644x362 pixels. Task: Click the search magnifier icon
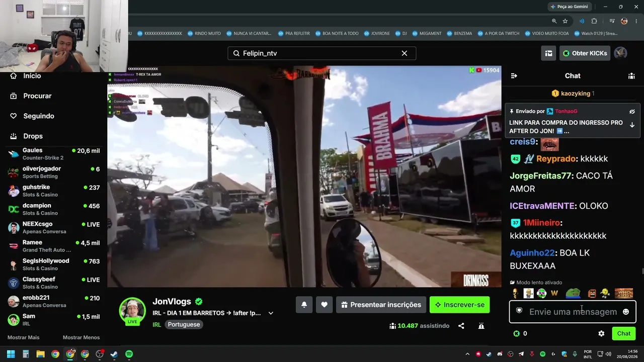tap(236, 53)
